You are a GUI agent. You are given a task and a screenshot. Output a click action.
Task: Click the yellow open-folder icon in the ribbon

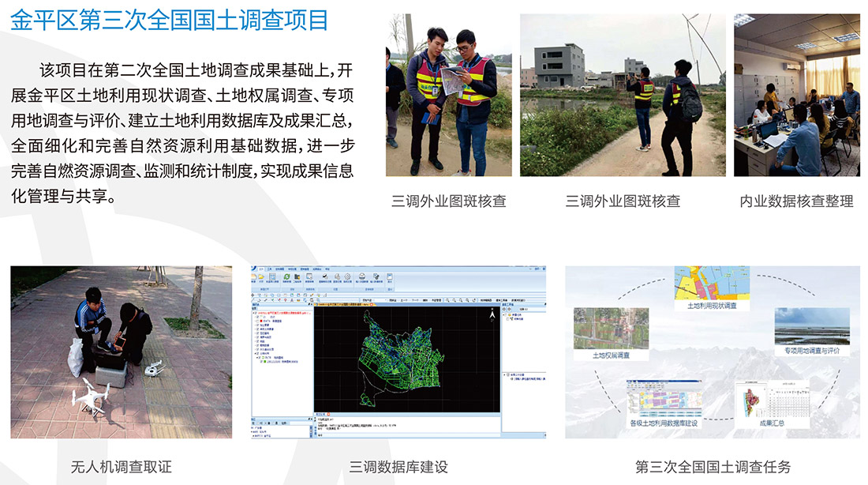[x=260, y=276]
